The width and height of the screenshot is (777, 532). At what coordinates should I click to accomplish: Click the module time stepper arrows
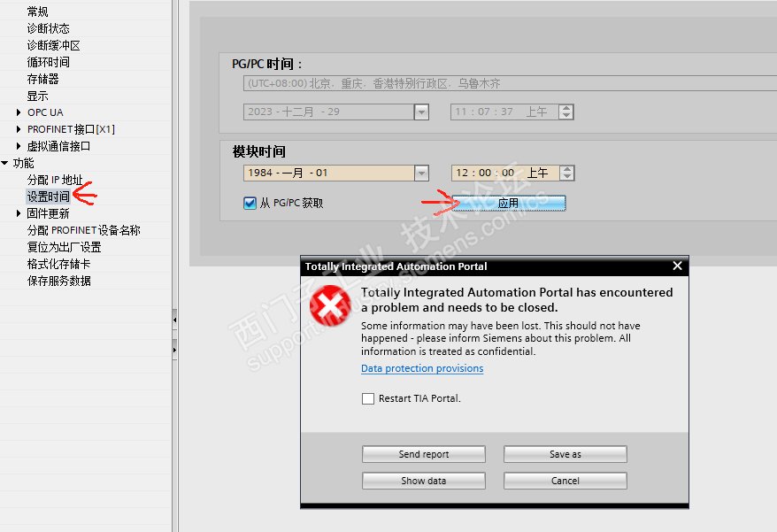point(567,173)
